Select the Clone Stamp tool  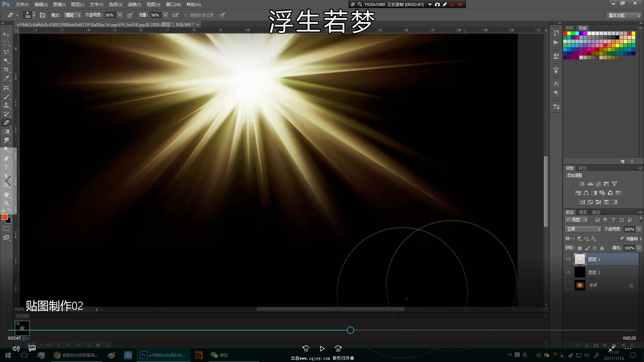(6, 105)
